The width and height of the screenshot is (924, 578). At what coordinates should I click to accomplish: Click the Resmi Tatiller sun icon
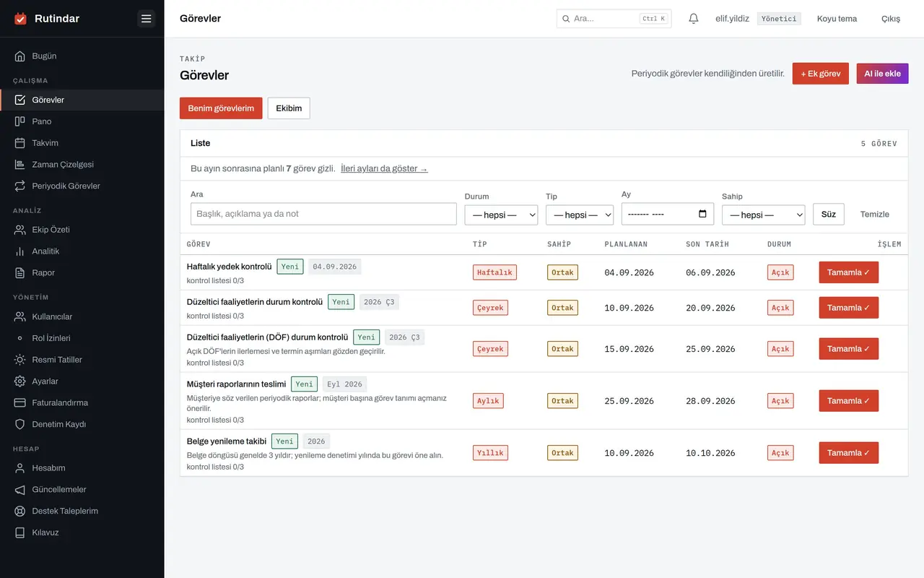pyautogui.click(x=20, y=360)
